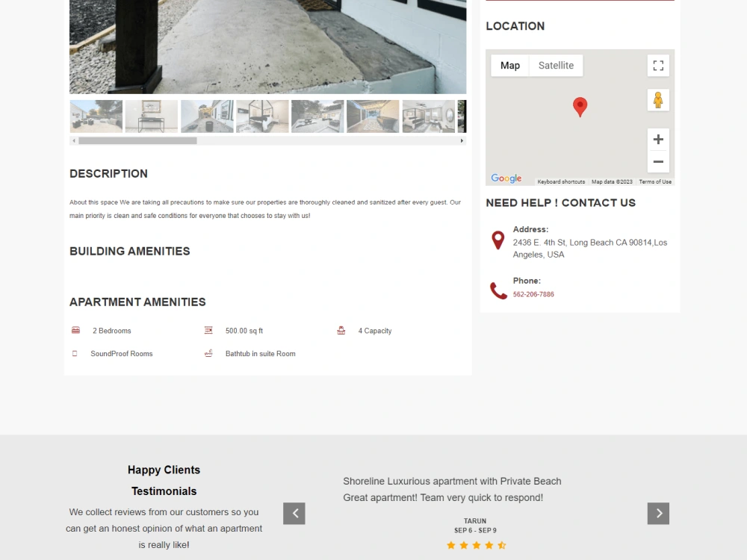Open first gallery thumbnail of patio
This screenshot has width=747, height=560.
(x=96, y=116)
